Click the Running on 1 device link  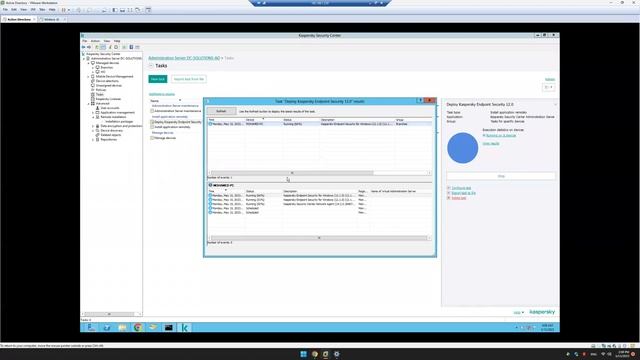(501, 135)
